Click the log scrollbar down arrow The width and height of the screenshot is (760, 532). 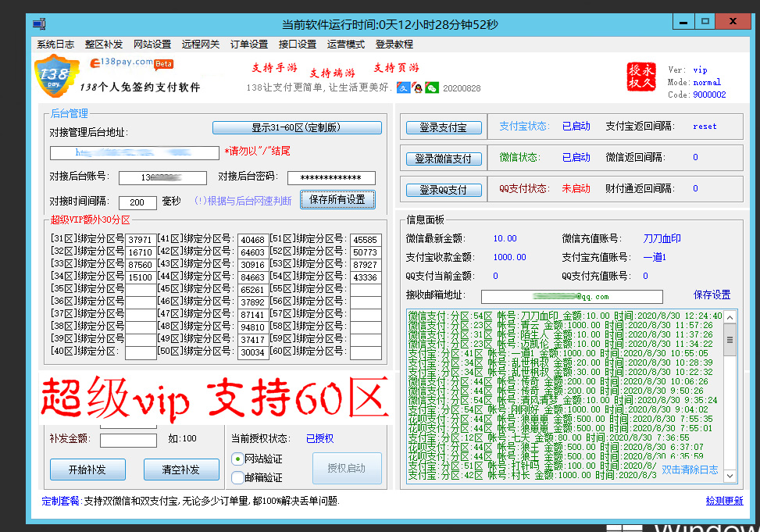pyautogui.click(x=730, y=476)
